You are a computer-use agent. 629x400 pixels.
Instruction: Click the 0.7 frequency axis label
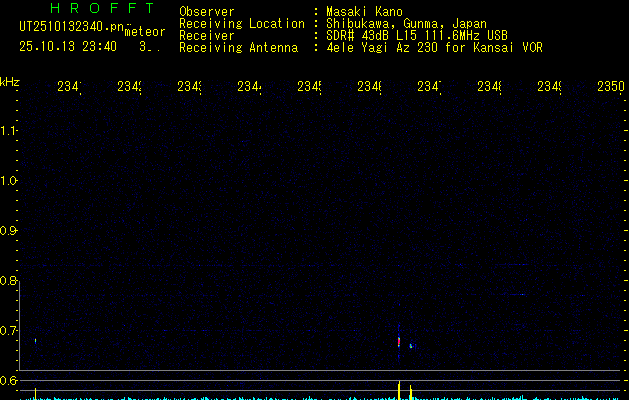pyautogui.click(x=9, y=330)
